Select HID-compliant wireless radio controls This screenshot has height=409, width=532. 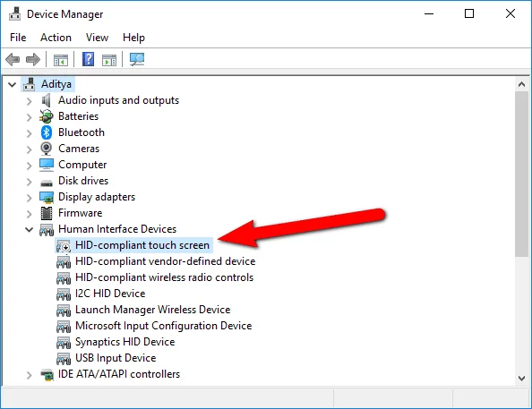(x=164, y=277)
